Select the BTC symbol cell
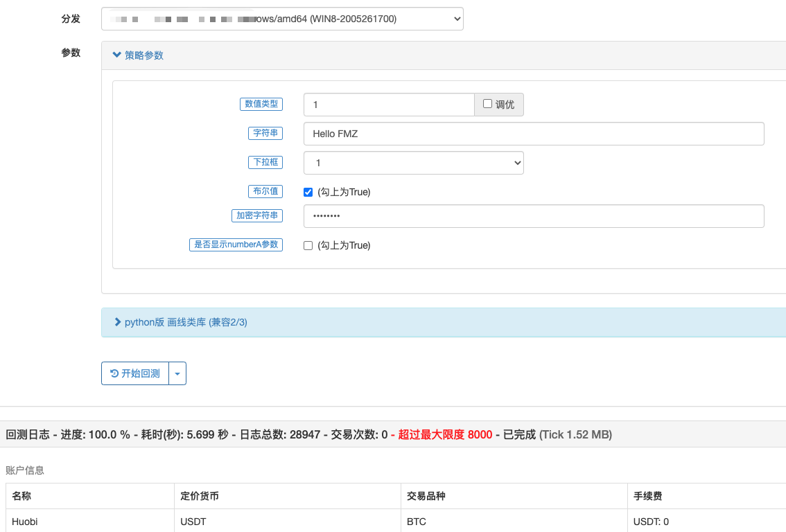786x532 pixels. point(514,522)
